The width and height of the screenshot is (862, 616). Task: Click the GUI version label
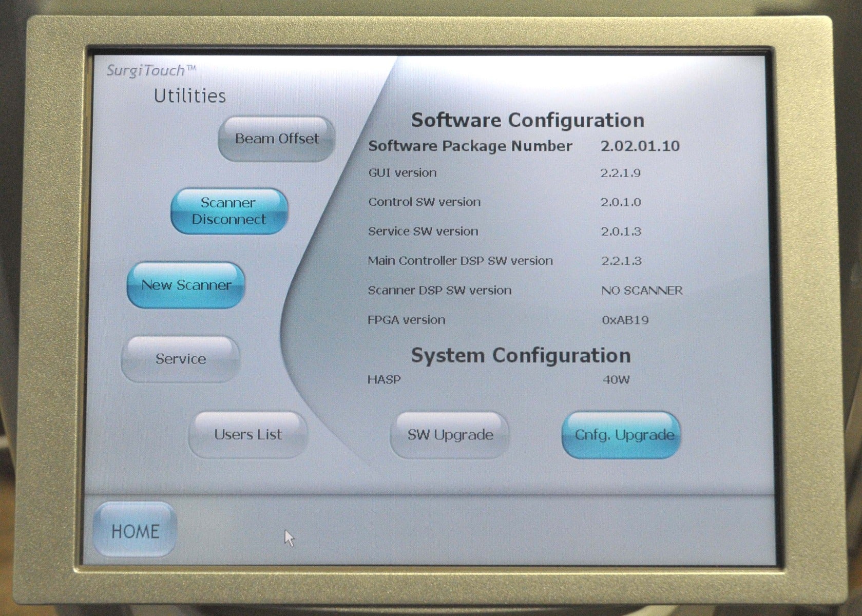click(402, 173)
